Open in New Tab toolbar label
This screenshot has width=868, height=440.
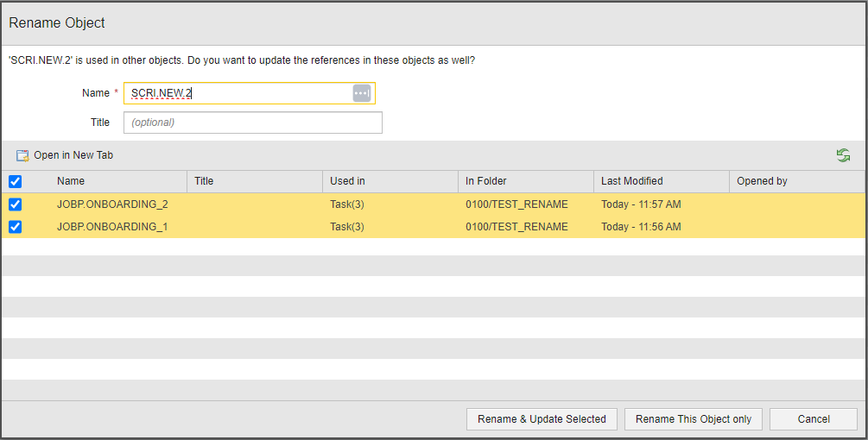click(73, 155)
